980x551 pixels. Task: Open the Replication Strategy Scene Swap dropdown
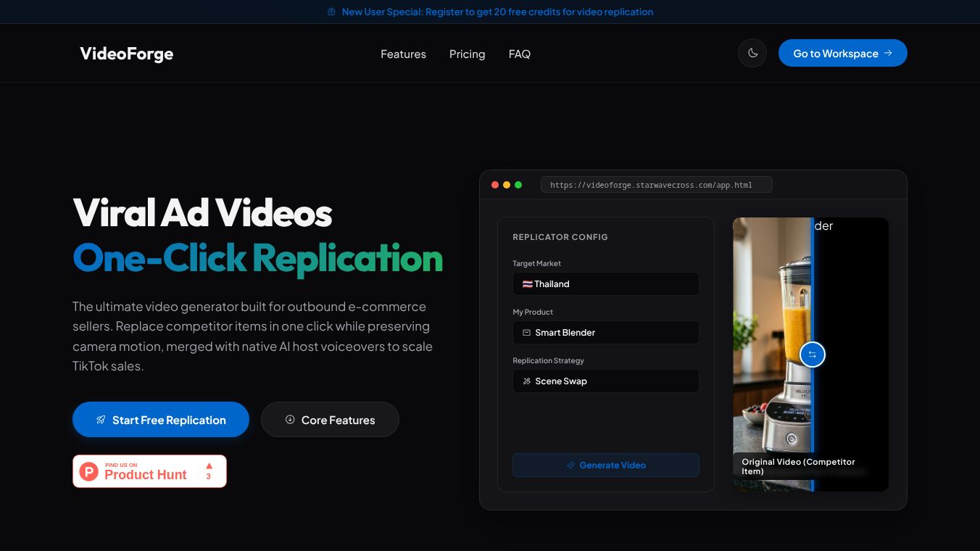click(x=606, y=381)
